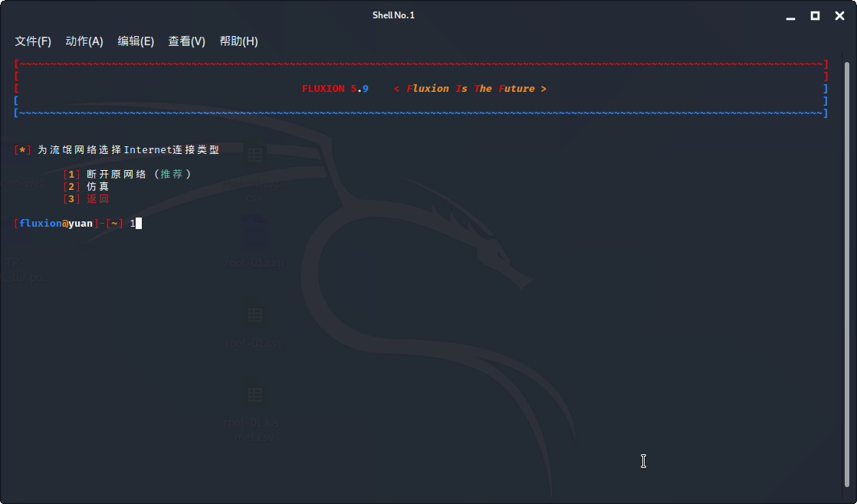
Task: Click the green 推荐 label
Action: 171,174
